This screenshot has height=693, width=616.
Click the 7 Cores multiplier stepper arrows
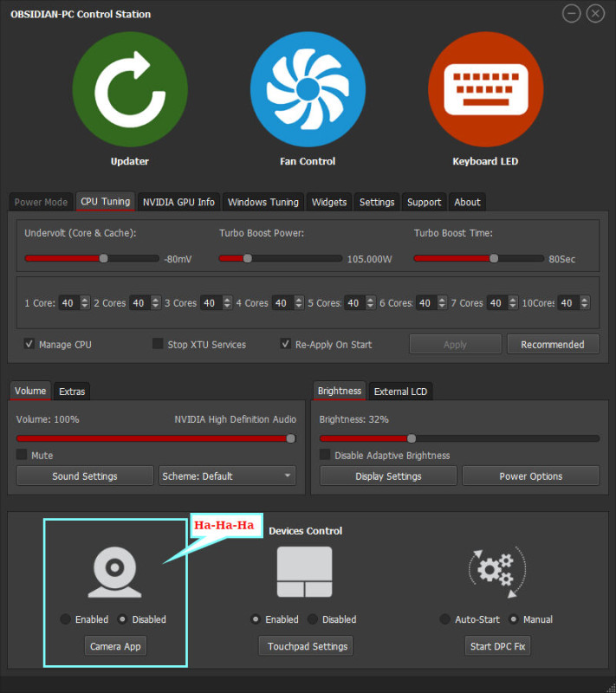coord(513,302)
